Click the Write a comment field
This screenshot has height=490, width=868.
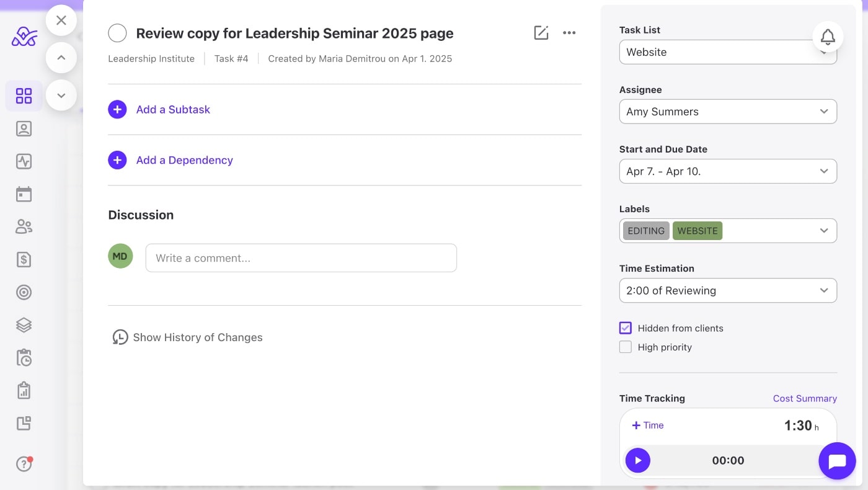[x=301, y=258]
